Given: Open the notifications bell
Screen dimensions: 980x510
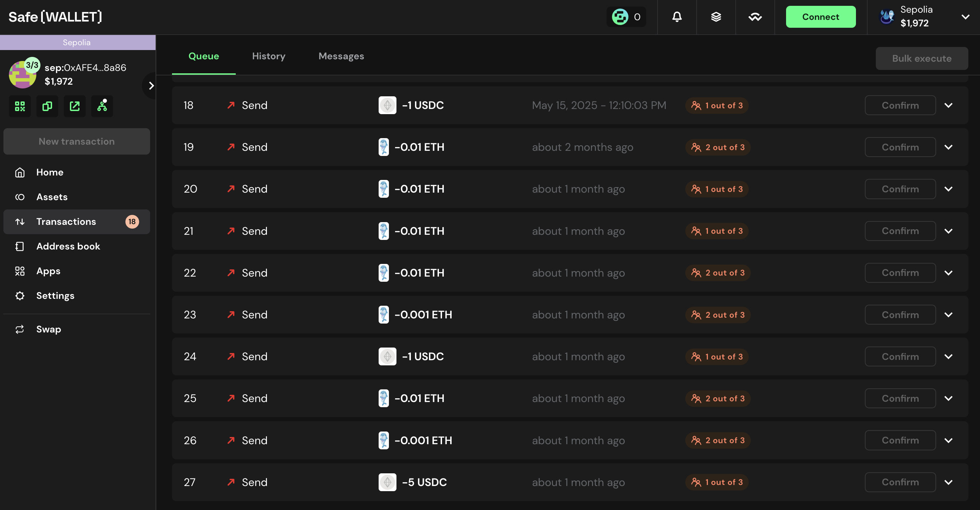Looking at the screenshot, I should 677,17.
